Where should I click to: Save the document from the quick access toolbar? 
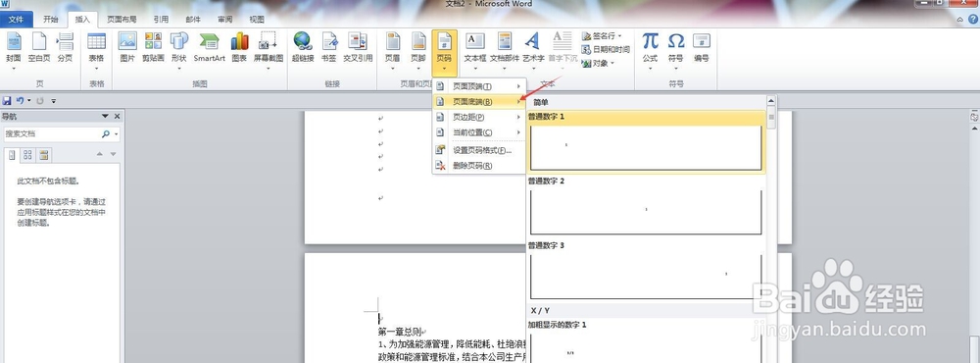click(x=7, y=100)
